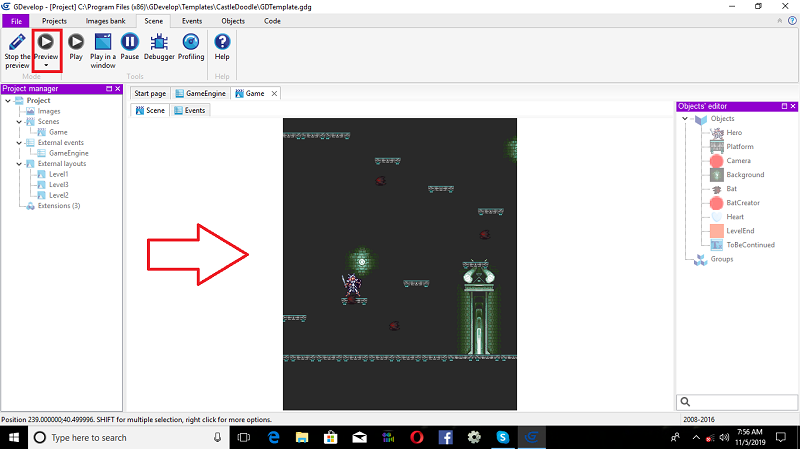Open the Start page tab
This screenshot has width=800, height=449.
[150, 93]
